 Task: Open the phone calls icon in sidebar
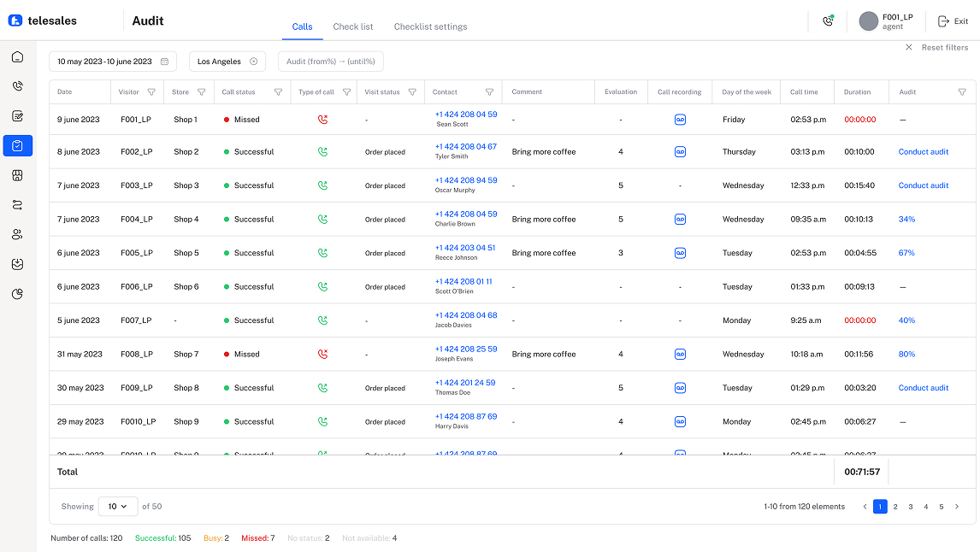[x=18, y=86]
